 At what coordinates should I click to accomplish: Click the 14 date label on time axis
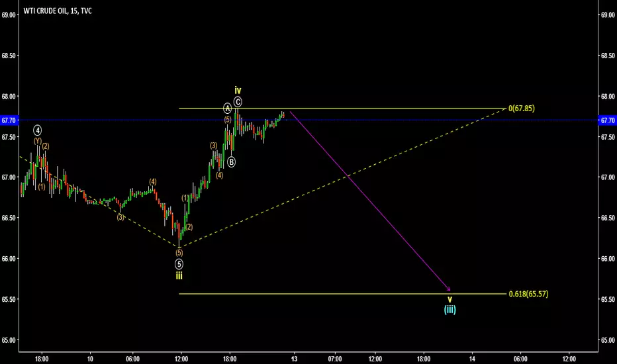click(x=472, y=359)
